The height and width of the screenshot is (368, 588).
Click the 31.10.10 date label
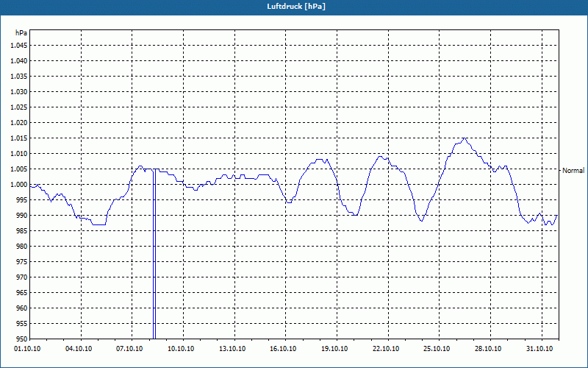(x=539, y=349)
